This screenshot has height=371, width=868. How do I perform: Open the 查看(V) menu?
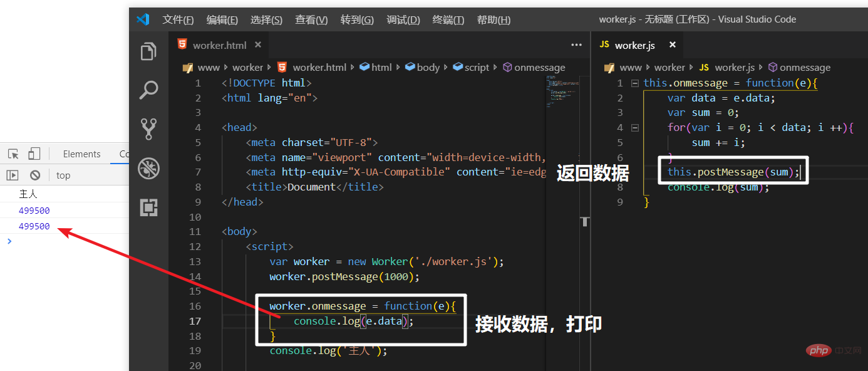pos(311,19)
